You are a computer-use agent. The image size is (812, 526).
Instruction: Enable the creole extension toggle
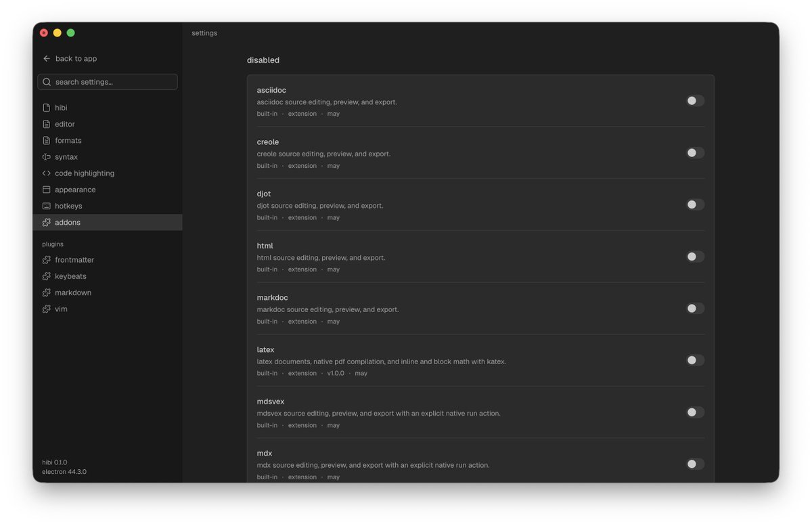(x=695, y=153)
